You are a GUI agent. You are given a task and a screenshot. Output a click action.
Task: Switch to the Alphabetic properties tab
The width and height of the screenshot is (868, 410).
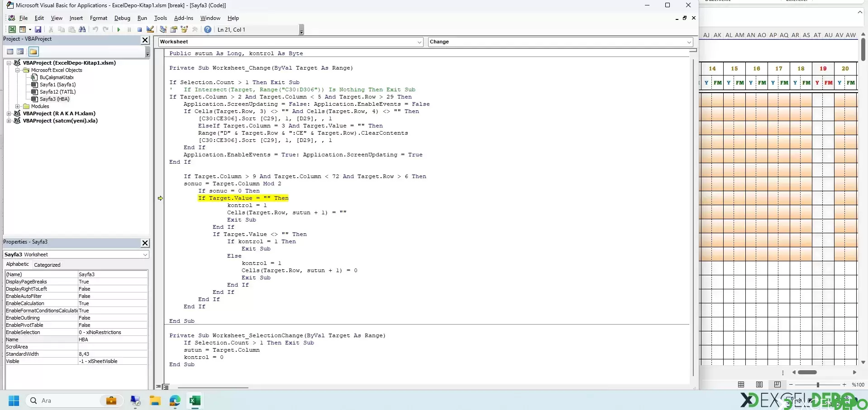[x=18, y=264]
